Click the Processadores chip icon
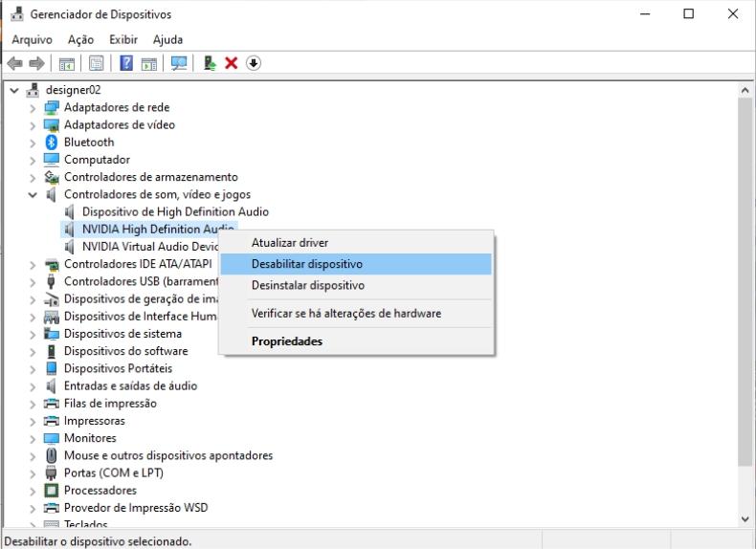 pyautogui.click(x=51, y=491)
